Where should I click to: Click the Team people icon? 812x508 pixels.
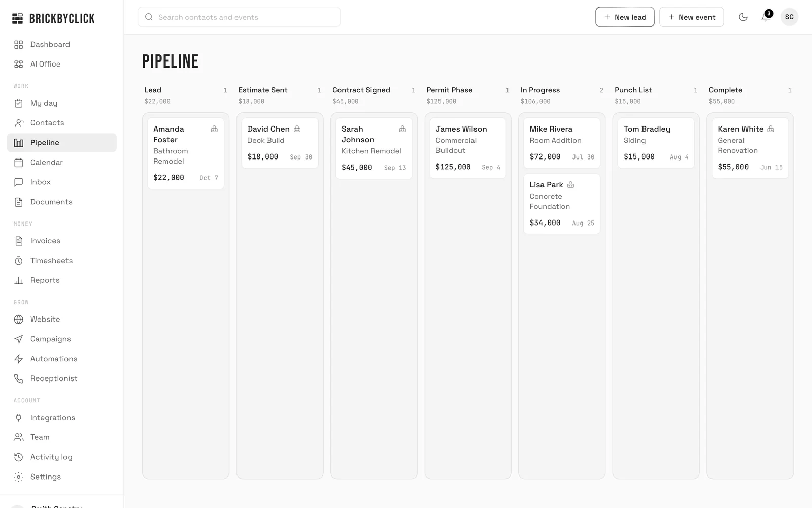point(19,437)
